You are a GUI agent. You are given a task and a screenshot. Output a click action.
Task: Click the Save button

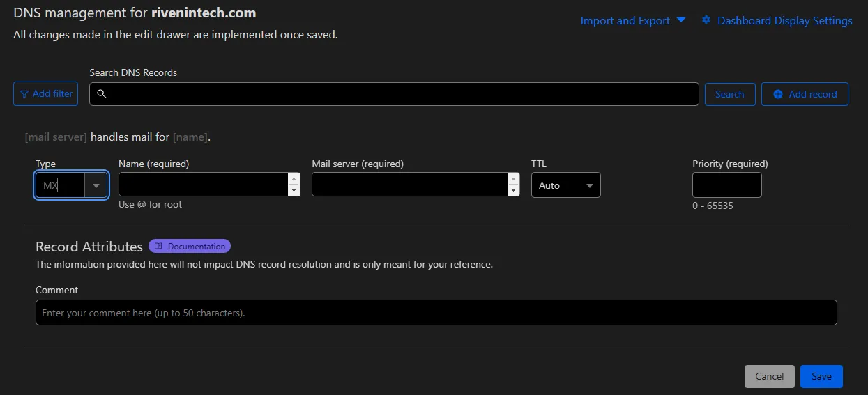pyautogui.click(x=821, y=376)
